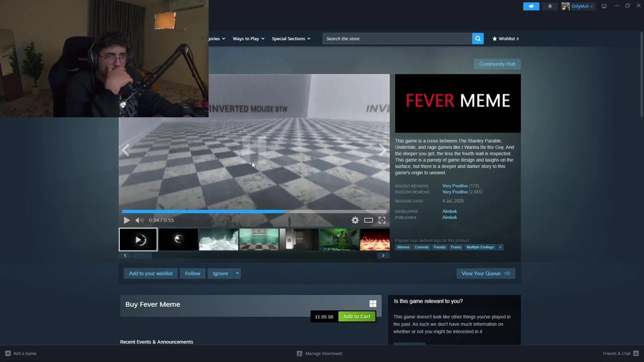Screen dimensions: 644x362
Task: Select the green forest thumbnail
Action: (x=339, y=239)
